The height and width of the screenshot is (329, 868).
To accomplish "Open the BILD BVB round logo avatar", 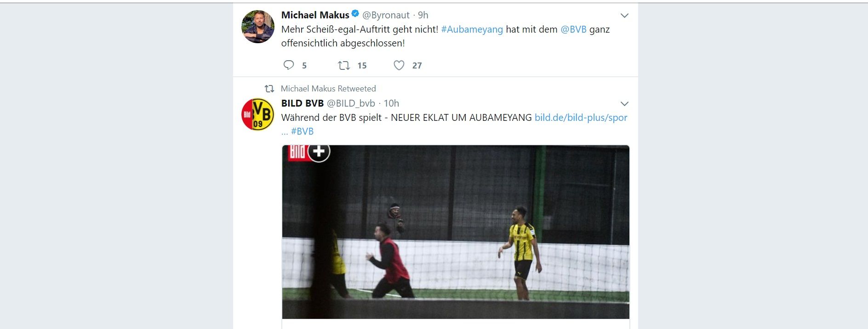I will (258, 114).
